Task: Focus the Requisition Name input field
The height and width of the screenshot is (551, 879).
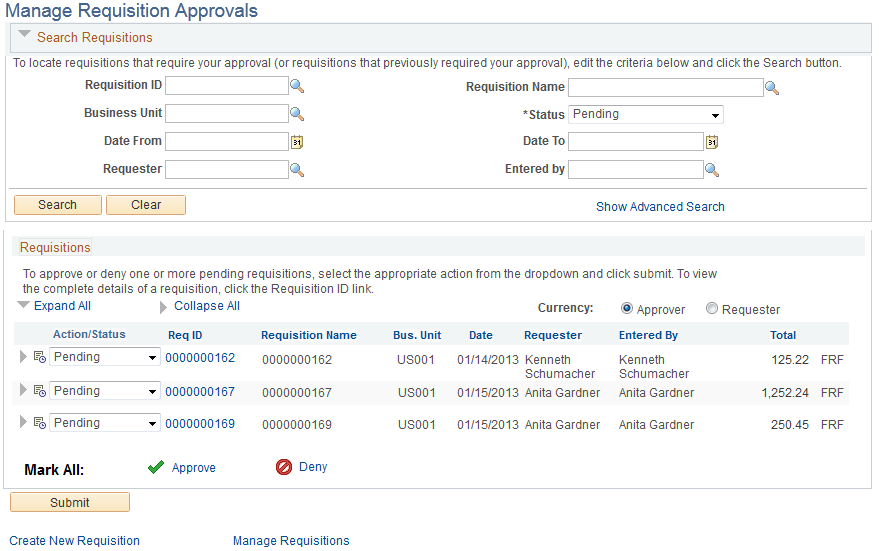Action: [666, 88]
